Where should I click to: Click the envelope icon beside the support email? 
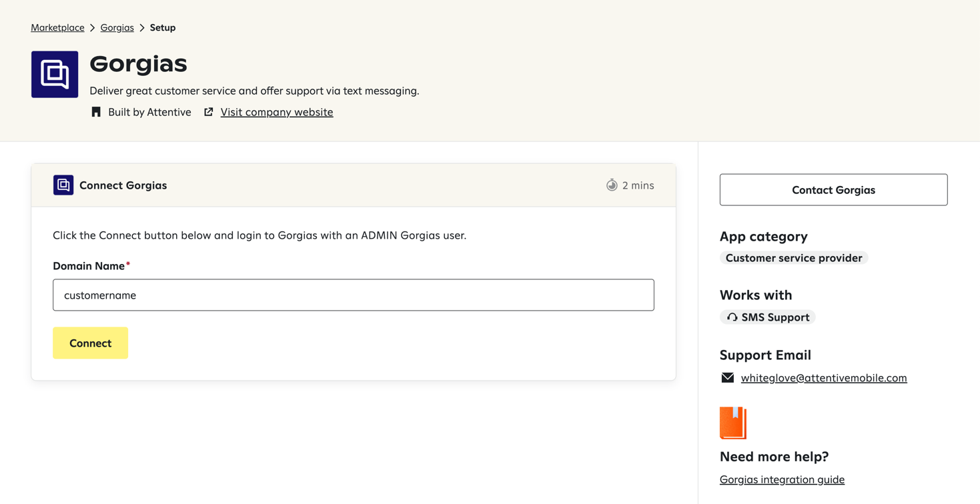tap(727, 377)
